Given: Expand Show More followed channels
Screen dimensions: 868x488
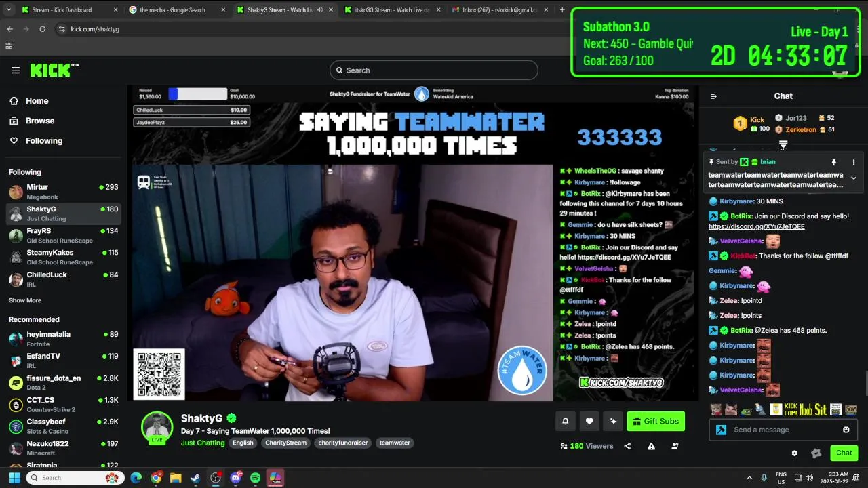Looking at the screenshot, I should tap(25, 300).
